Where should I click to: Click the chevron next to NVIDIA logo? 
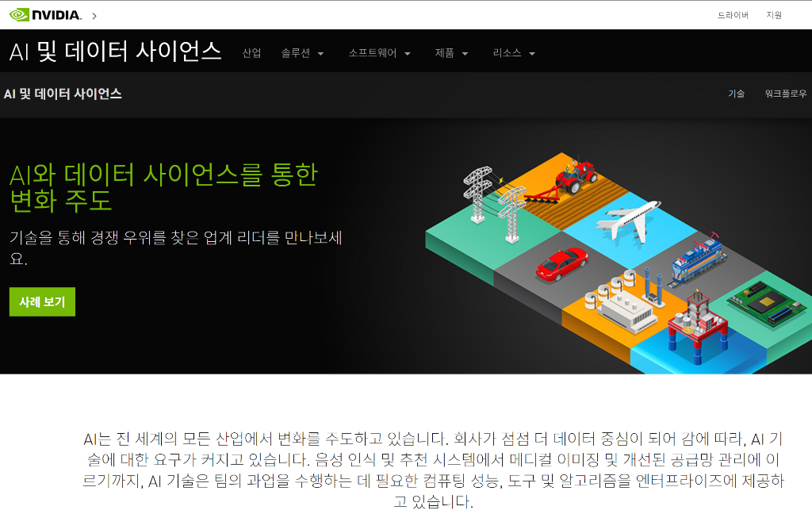[x=94, y=16]
